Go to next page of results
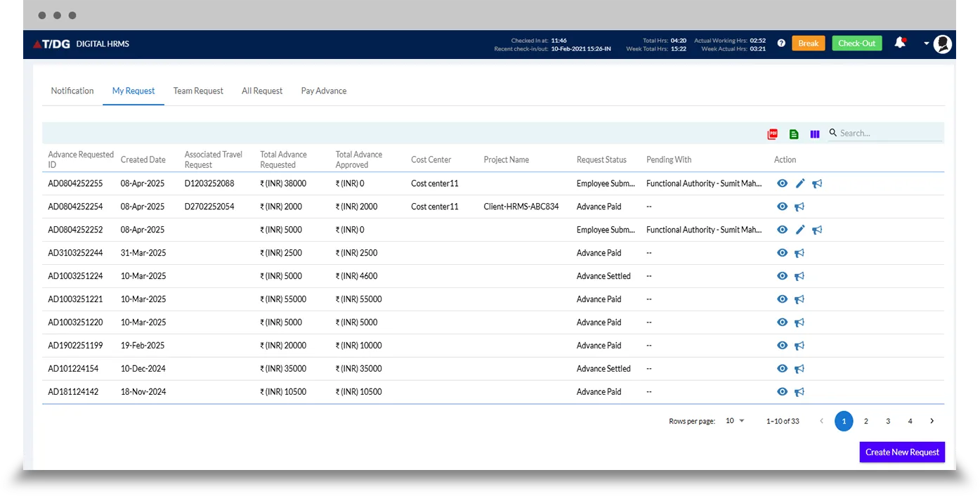980x496 pixels. click(932, 421)
